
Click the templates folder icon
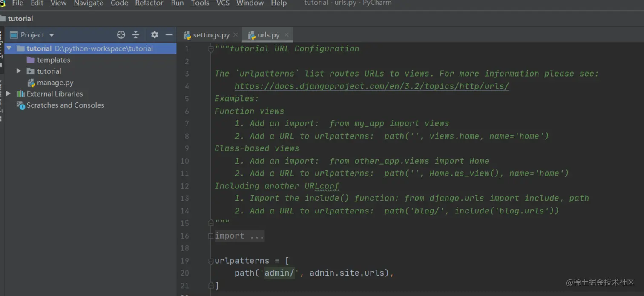tap(31, 60)
